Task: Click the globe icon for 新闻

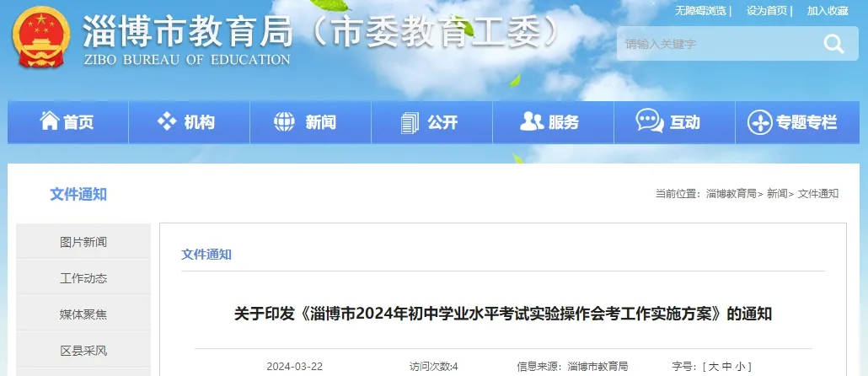Action: 284,122
